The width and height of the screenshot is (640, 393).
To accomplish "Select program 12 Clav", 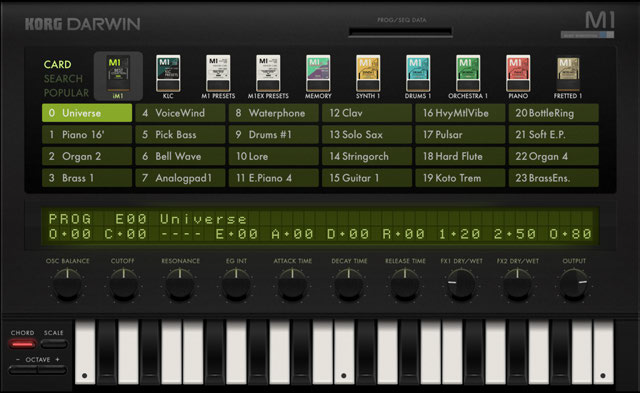I will tap(367, 113).
